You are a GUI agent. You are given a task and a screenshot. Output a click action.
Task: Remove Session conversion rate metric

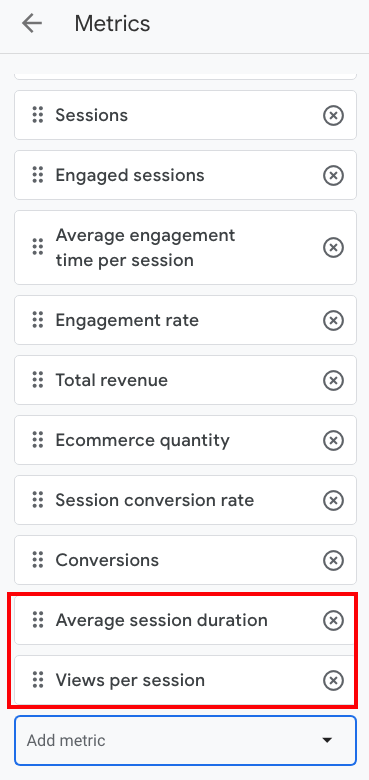(333, 500)
